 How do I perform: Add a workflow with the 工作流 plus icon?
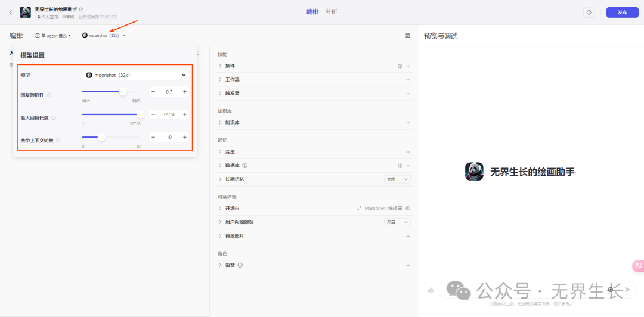pyautogui.click(x=408, y=80)
